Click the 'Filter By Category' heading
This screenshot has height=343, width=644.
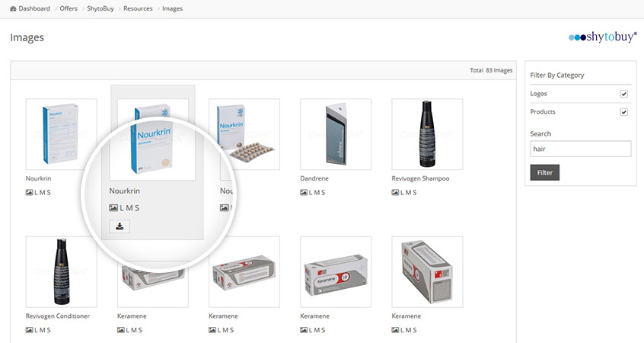(557, 75)
